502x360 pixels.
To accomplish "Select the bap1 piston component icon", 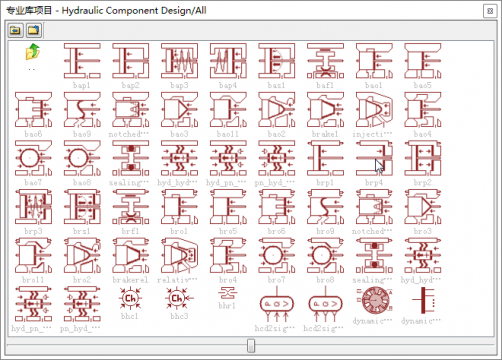I will [x=82, y=61].
